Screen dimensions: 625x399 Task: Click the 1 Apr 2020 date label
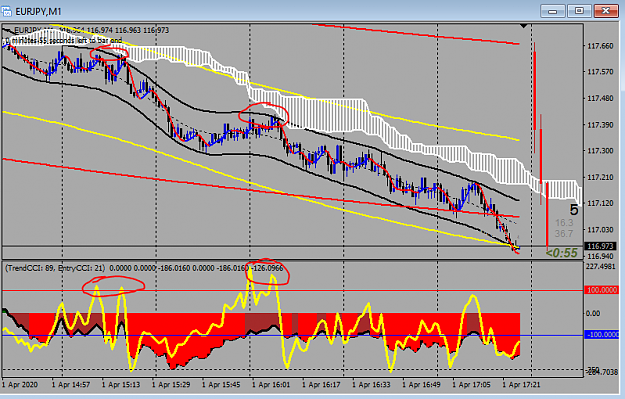click(x=20, y=385)
